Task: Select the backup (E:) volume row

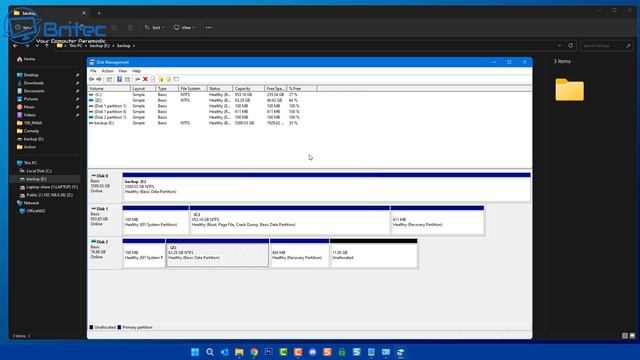Action: (x=194, y=123)
